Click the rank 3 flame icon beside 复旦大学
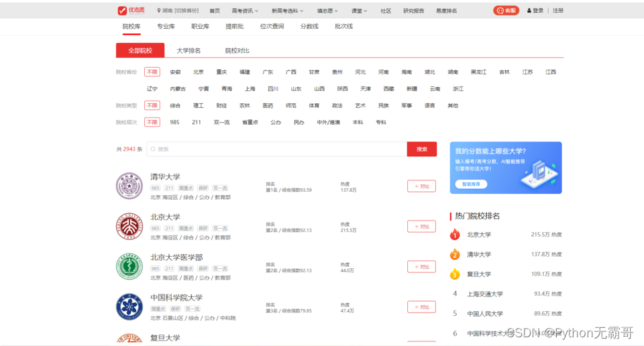This screenshot has width=644, height=346. click(x=455, y=274)
